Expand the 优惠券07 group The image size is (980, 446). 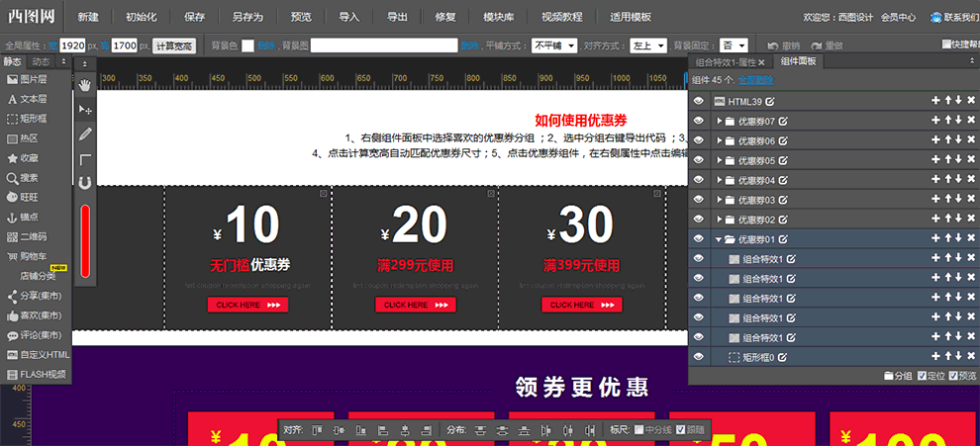pyautogui.click(x=720, y=121)
